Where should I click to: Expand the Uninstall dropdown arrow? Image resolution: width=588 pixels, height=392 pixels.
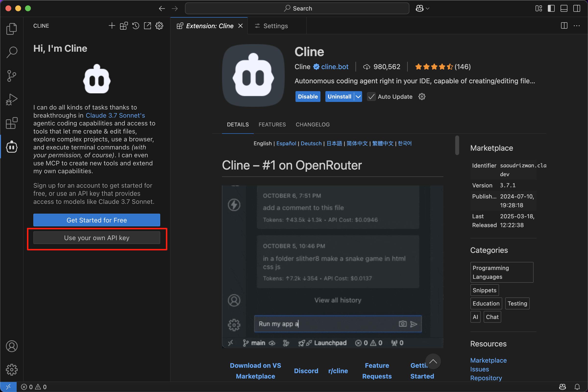click(358, 97)
